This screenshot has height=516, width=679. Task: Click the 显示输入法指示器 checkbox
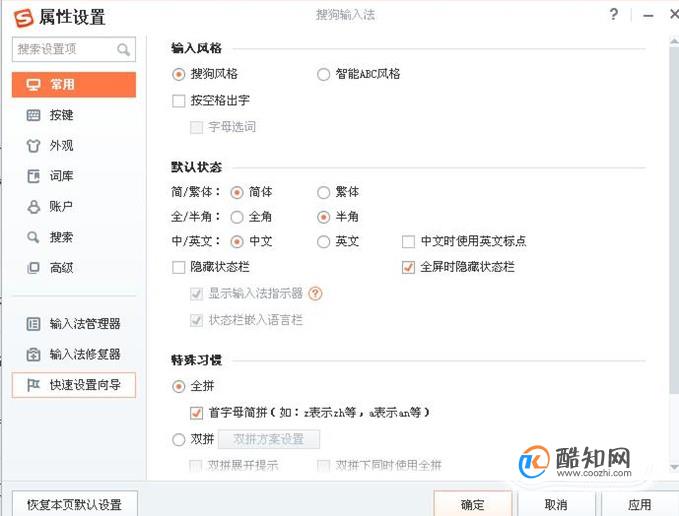pyautogui.click(x=196, y=294)
